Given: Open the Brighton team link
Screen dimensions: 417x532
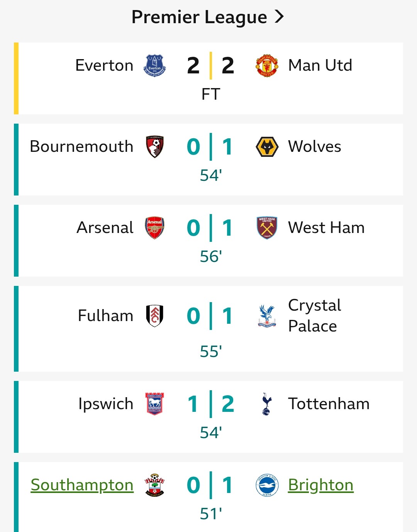Looking at the screenshot, I should pos(320,485).
